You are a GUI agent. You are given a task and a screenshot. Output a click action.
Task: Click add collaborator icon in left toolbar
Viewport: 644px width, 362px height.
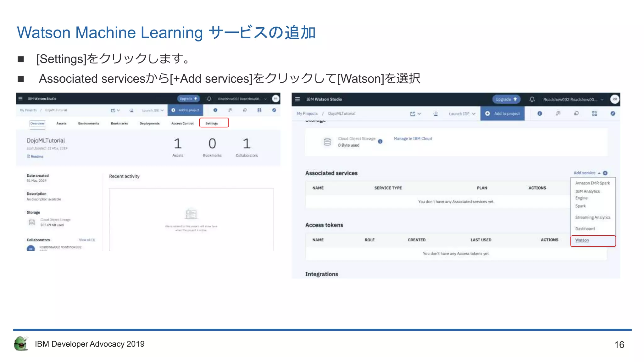click(131, 110)
